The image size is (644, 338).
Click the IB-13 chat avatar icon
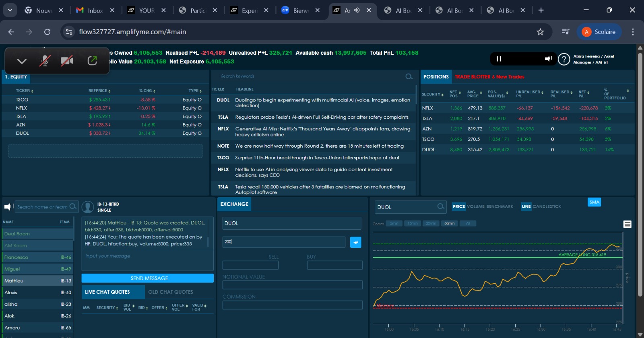click(x=88, y=207)
